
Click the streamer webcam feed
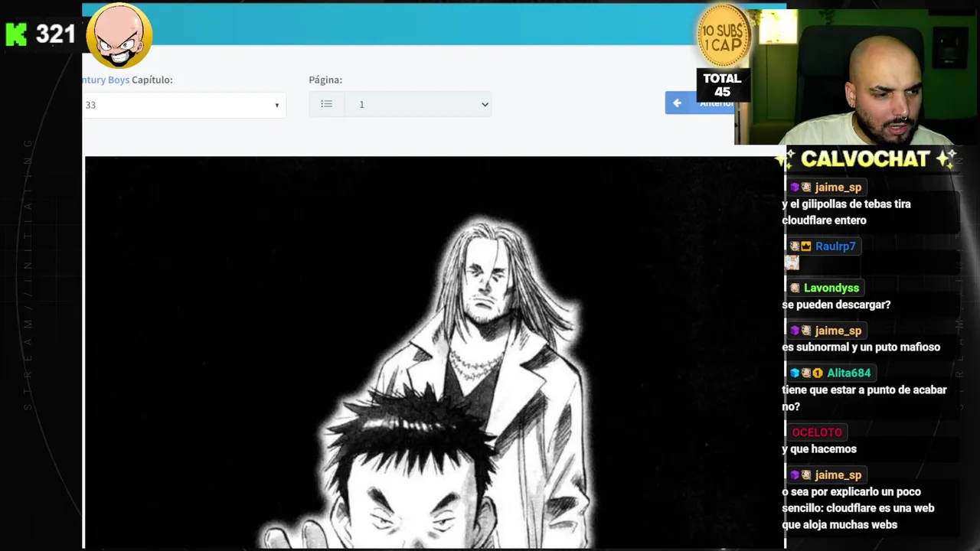(x=857, y=77)
